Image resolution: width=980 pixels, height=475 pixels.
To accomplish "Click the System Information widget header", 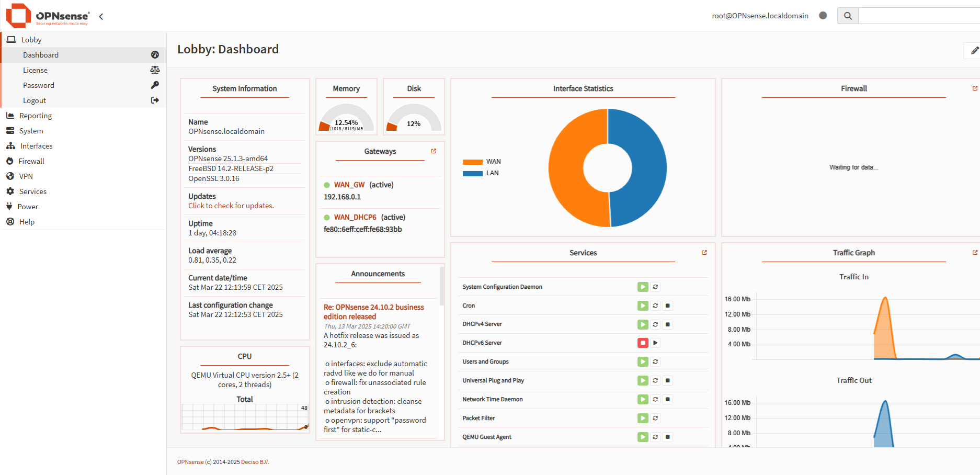I will click(x=245, y=88).
